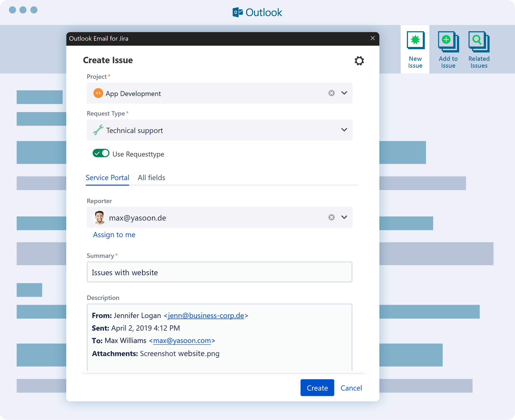Image resolution: width=515 pixels, height=420 pixels.
Task: Open settings via the gear icon
Action: pos(359,61)
